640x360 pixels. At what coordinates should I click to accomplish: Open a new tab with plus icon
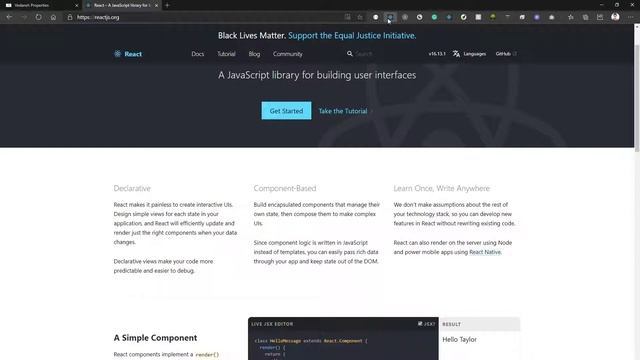coord(167,5)
